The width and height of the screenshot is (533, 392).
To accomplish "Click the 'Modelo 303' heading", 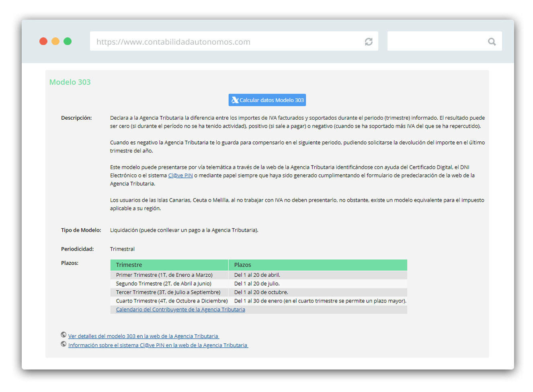I will click(70, 82).
